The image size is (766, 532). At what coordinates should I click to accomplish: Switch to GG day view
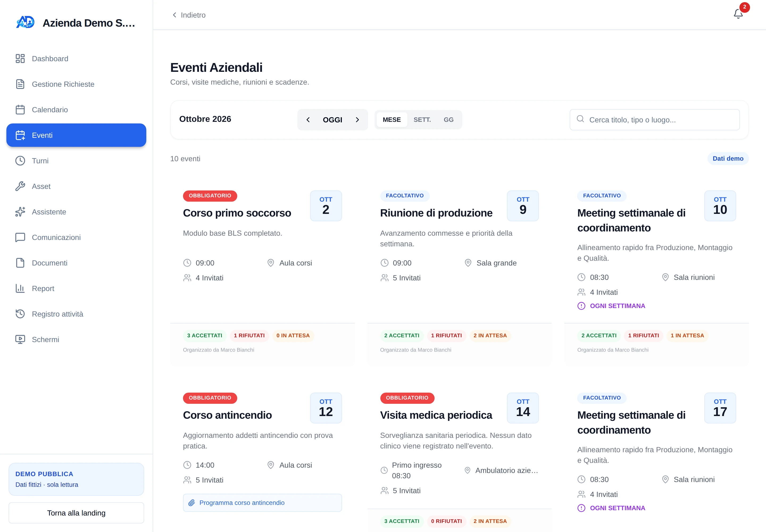448,120
